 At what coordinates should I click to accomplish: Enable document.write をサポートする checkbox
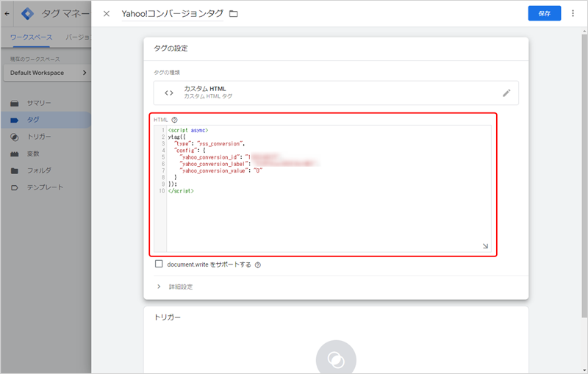[x=159, y=264]
